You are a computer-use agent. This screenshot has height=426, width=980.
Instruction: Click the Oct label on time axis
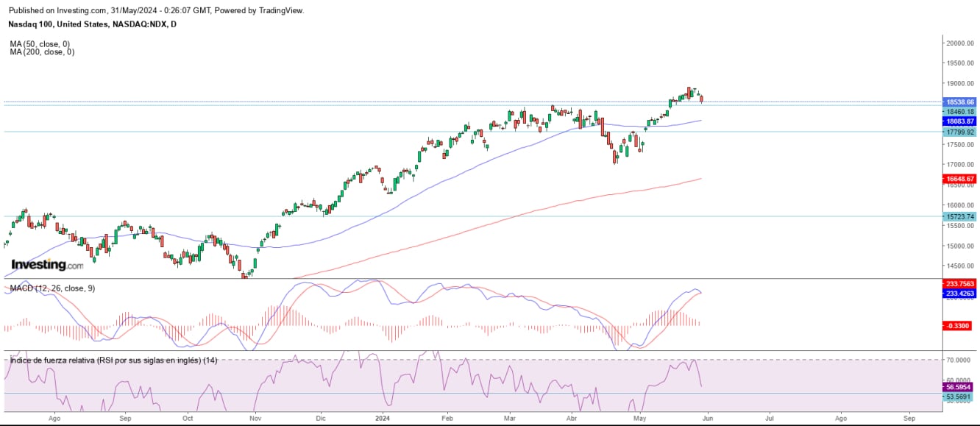(188, 418)
